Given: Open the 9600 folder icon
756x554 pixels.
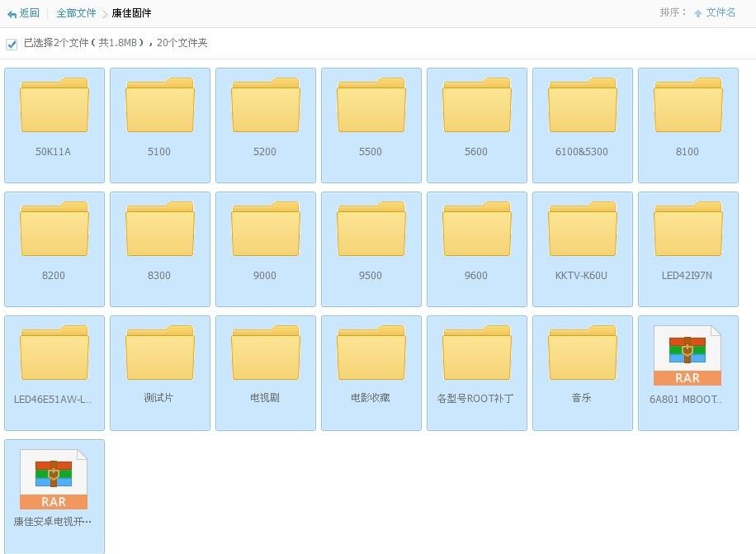Looking at the screenshot, I should pyautogui.click(x=476, y=229).
